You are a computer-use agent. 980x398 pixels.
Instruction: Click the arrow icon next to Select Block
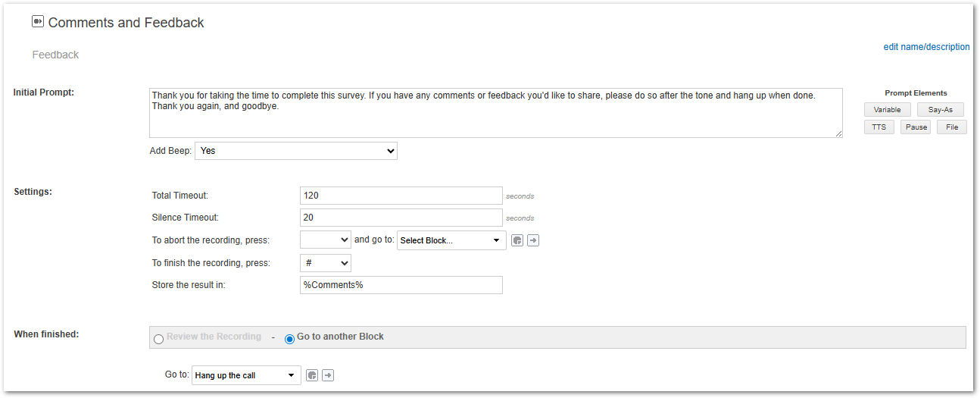click(533, 240)
